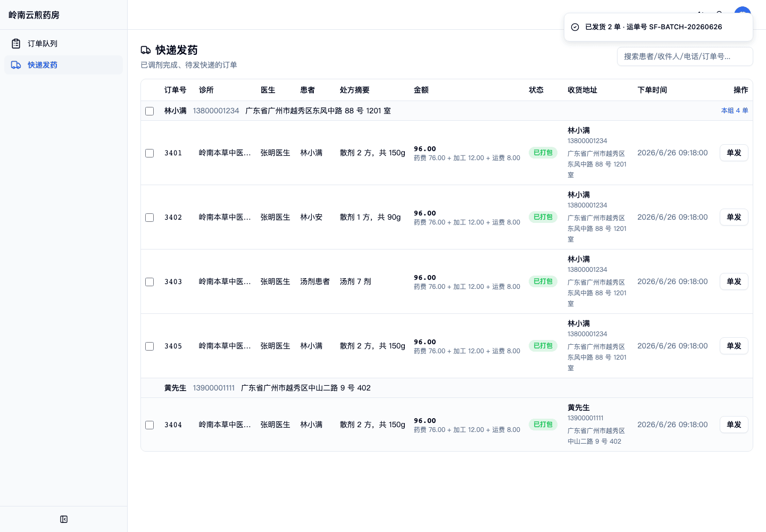Click phone number 13800001234 in the group header
Image resolution: width=766 pixels, height=532 pixels.
tap(216, 111)
